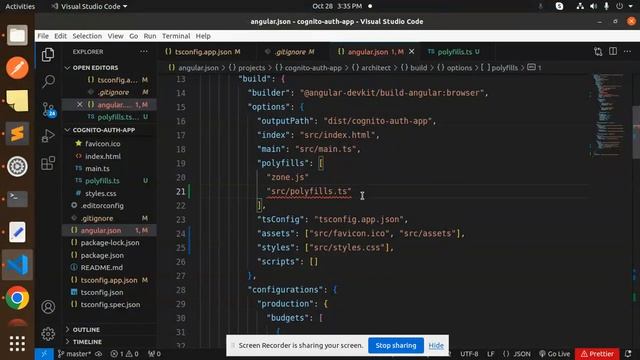
Task: Open tsconfig.spec.json in explorer
Action: tap(110, 304)
